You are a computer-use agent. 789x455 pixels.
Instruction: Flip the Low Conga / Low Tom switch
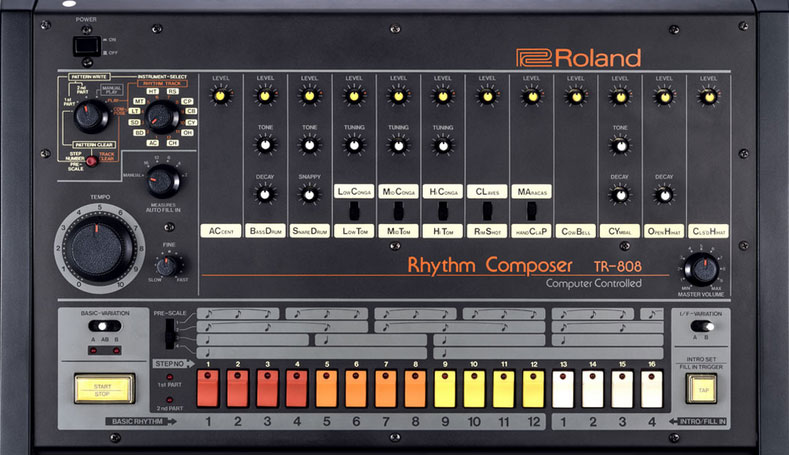(354, 211)
